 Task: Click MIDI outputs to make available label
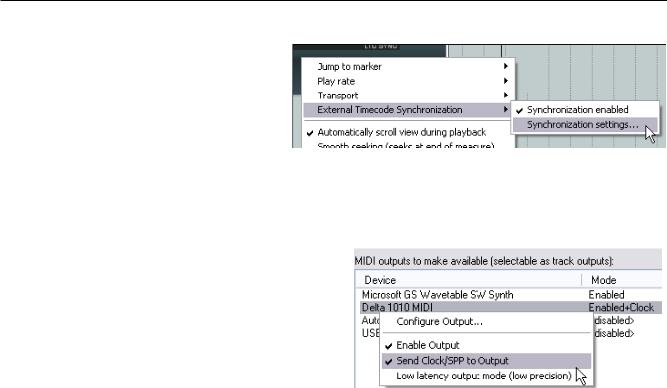tap(484, 261)
